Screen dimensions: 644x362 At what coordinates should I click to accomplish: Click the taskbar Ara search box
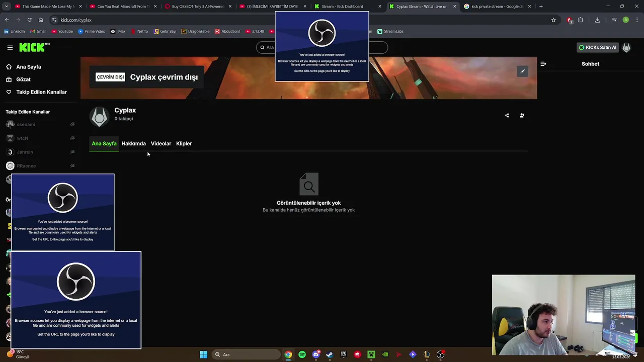(x=247, y=354)
